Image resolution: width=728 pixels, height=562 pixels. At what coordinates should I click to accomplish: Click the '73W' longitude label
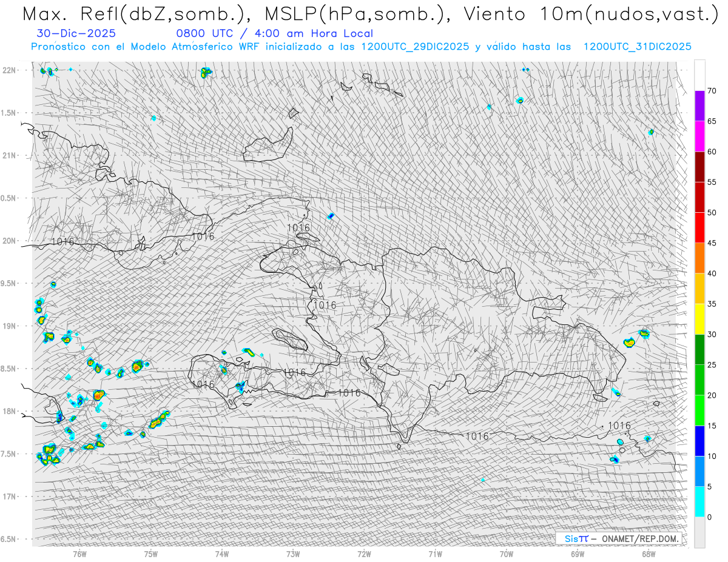pos(293,554)
